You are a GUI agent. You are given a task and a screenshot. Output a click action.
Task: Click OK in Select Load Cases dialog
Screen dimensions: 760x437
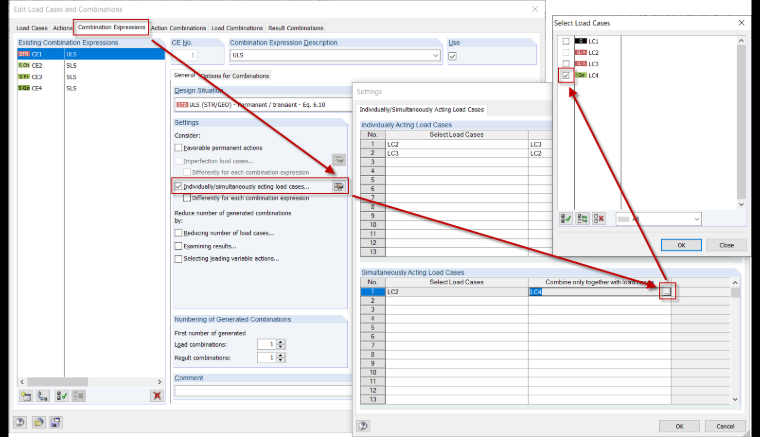(681, 245)
